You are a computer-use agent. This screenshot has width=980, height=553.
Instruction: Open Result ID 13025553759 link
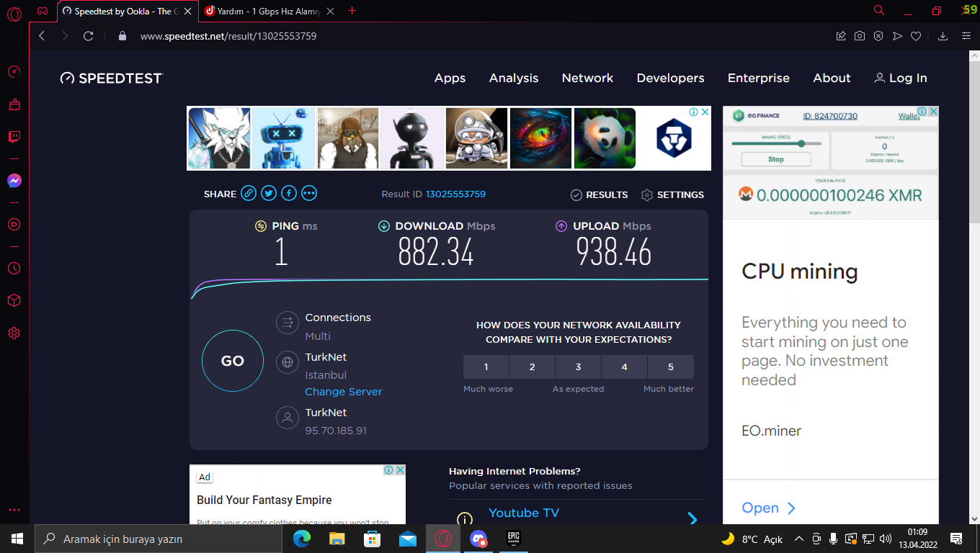pyautogui.click(x=455, y=194)
